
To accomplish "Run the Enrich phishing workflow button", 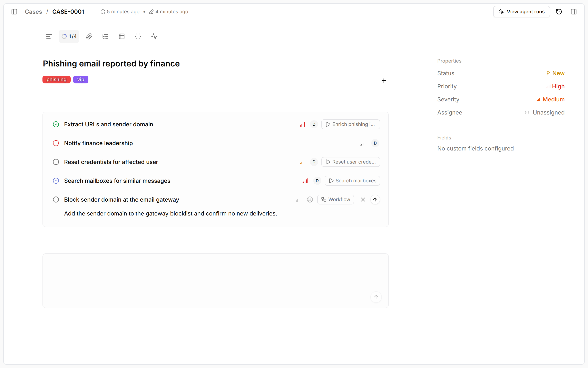I will tap(351, 124).
